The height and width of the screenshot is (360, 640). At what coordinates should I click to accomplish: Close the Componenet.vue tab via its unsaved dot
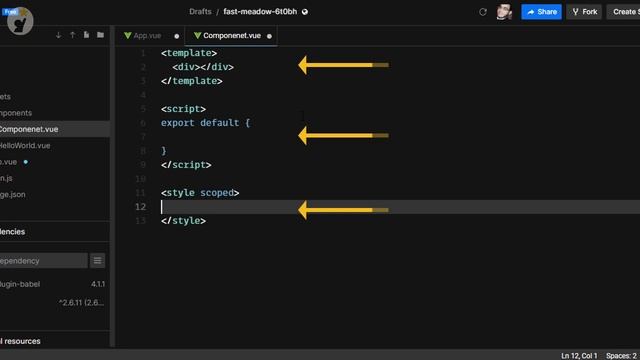coord(269,36)
